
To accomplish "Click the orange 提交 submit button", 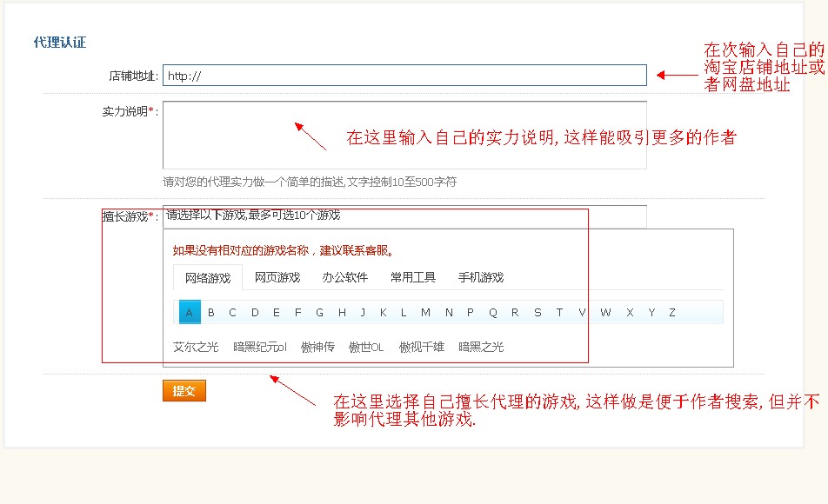I will tap(184, 390).
